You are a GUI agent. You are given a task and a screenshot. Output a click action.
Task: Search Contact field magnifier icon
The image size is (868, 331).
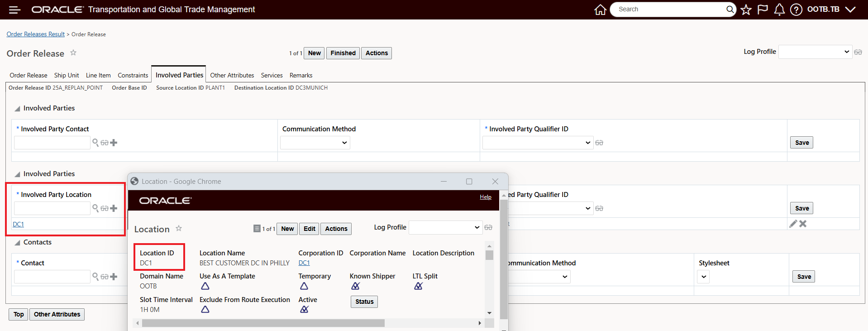point(95,277)
